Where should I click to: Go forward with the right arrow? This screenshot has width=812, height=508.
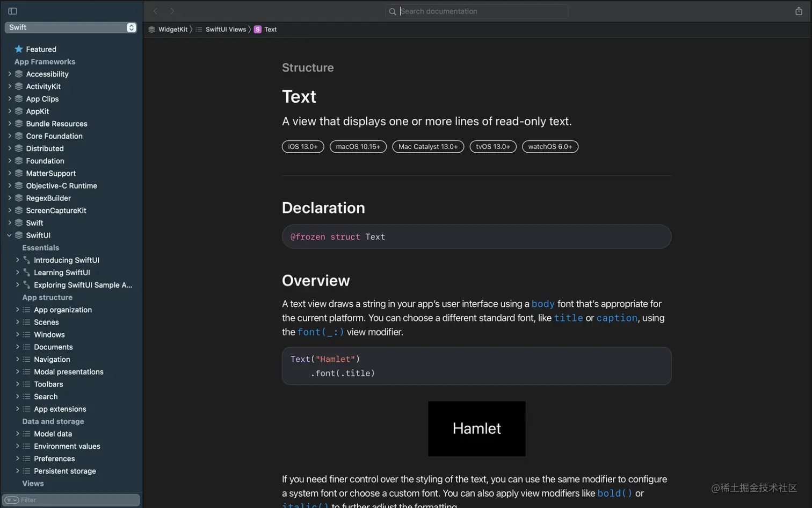[172, 11]
